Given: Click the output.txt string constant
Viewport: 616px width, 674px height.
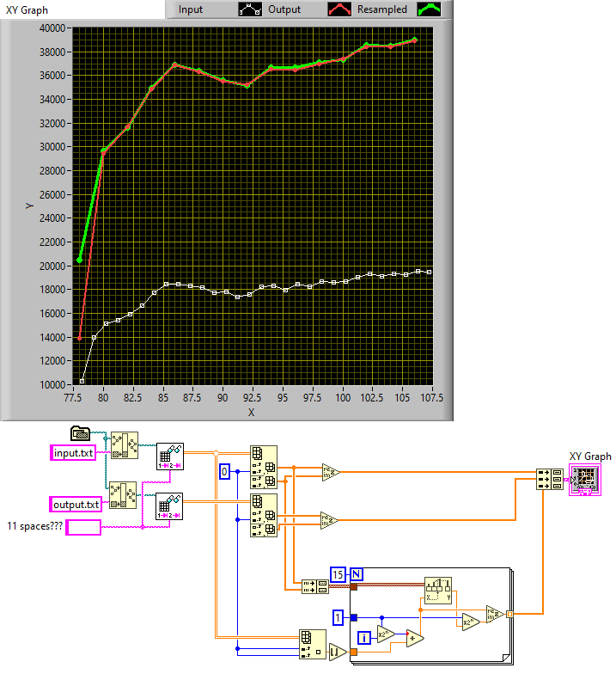Looking at the screenshot, I should coord(76,505).
